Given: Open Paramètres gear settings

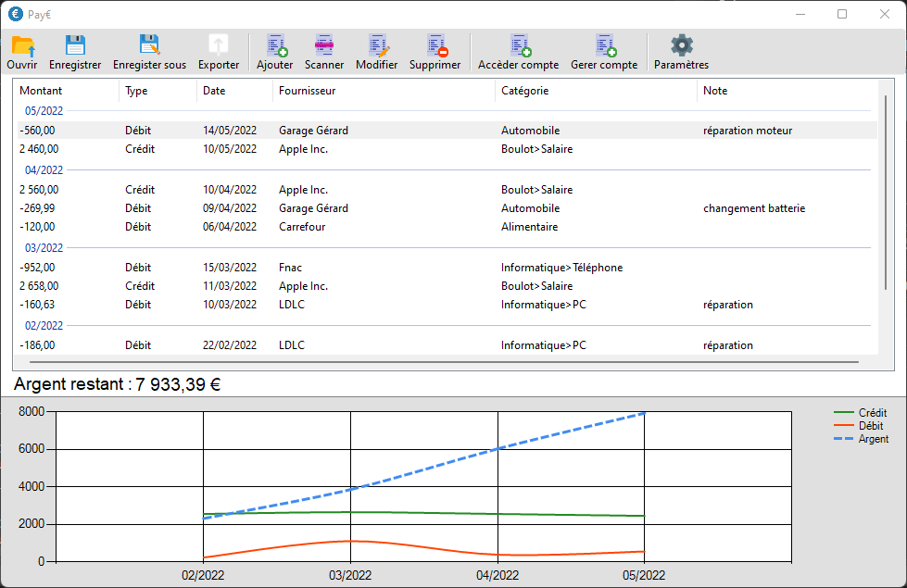Looking at the screenshot, I should [682, 52].
